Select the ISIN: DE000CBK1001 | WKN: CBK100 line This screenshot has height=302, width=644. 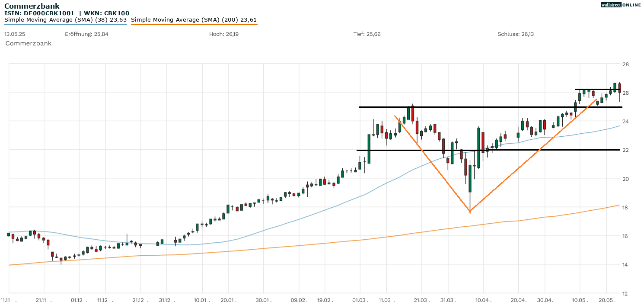click(x=67, y=13)
